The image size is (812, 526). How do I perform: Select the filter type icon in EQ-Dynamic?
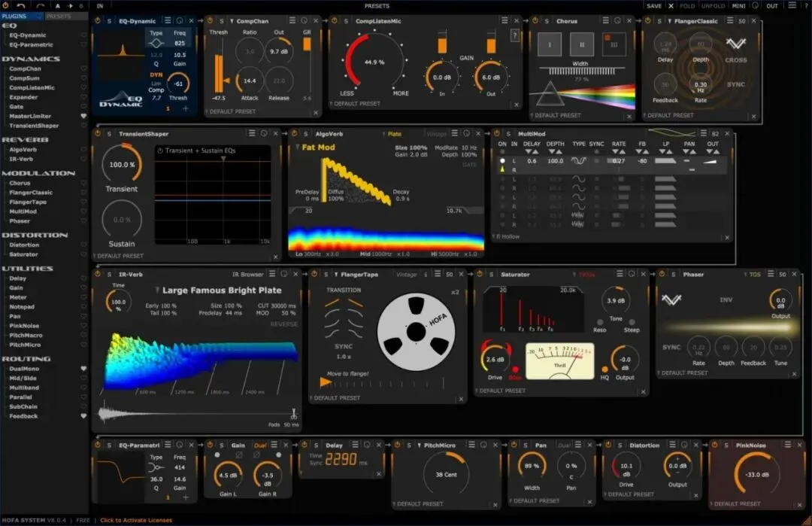[x=156, y=44]
